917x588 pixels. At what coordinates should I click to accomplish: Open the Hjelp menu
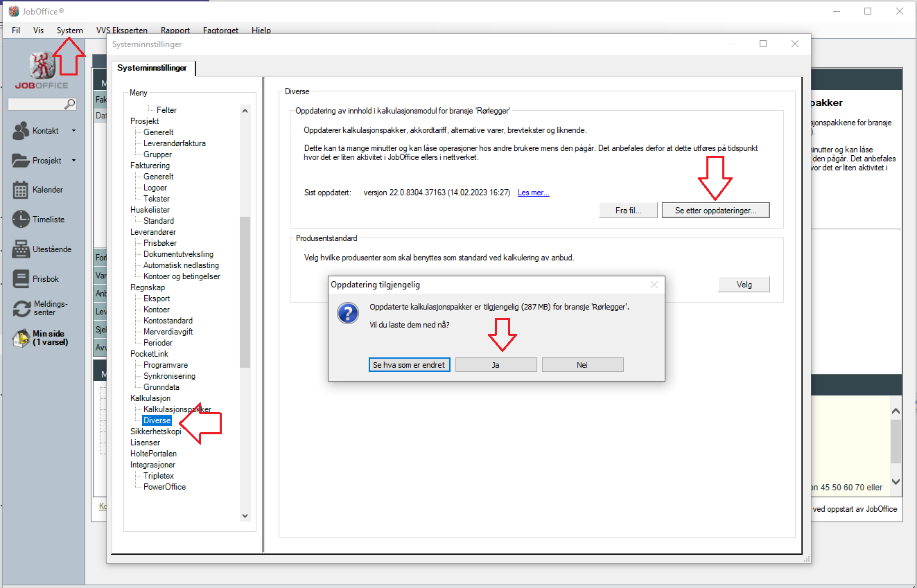click(x=261, y=30)
